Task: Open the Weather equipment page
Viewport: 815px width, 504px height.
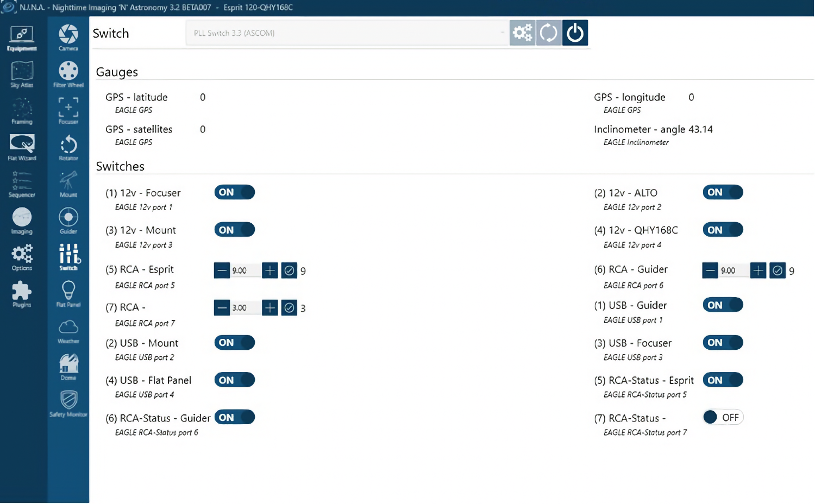Action: tap(68, 330)
